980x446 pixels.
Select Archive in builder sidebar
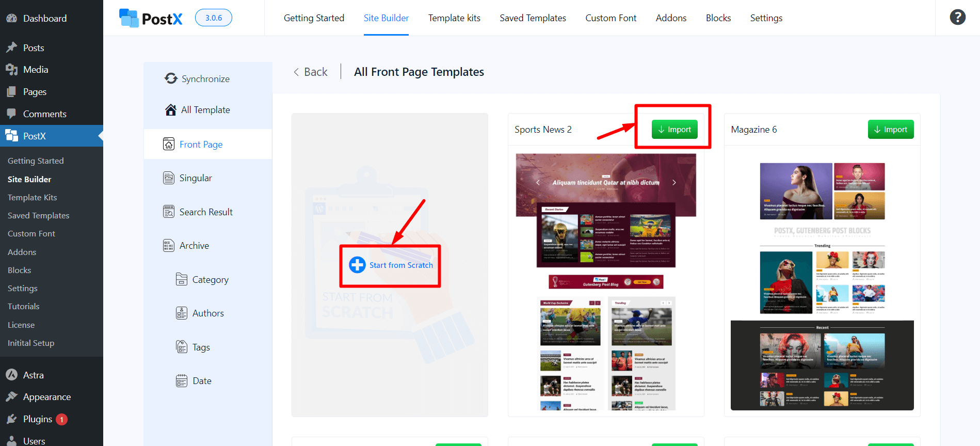coord(194,246)
